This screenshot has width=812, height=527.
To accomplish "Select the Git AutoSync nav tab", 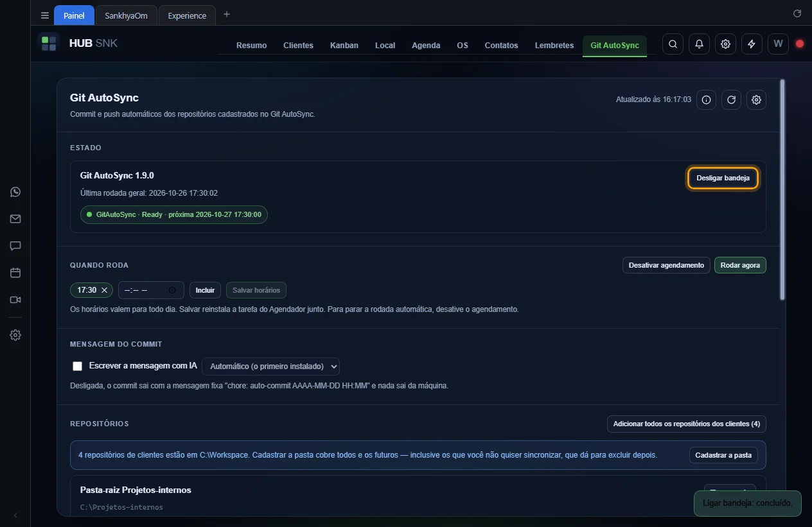I will (615, 45).
